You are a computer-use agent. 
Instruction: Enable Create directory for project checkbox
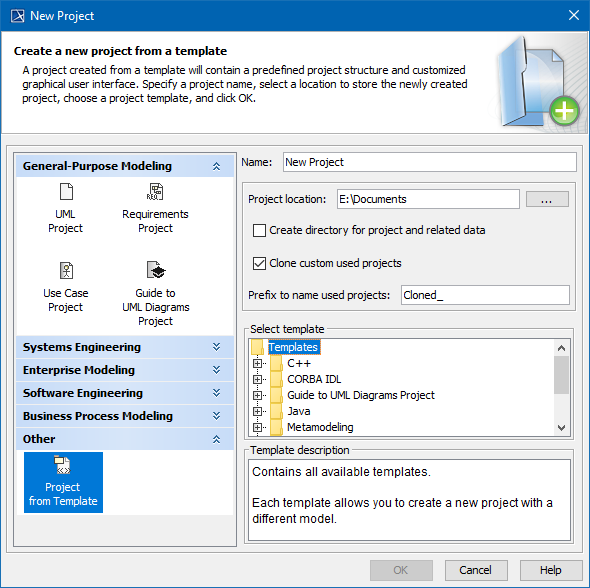coord(259,230)
